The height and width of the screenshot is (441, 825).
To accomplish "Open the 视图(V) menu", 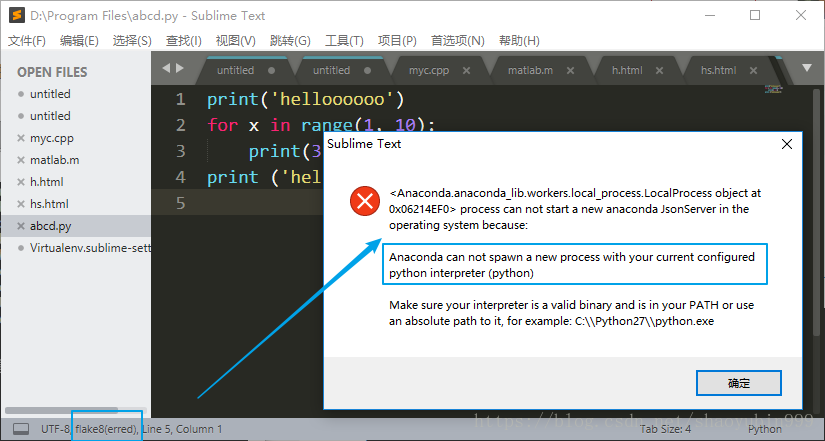I will (236, 41).
